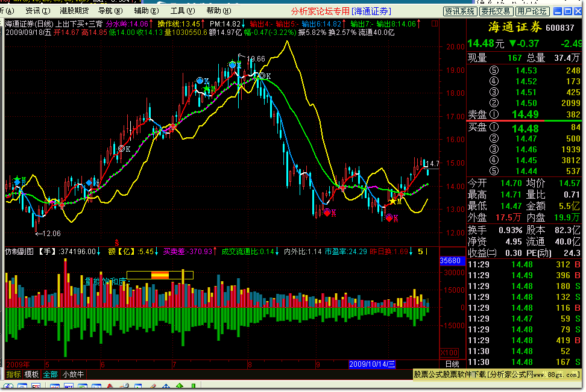Click the white circle K marker near 15.50
The height and width of the screenshot is (392, 586).
click(121, 149)
